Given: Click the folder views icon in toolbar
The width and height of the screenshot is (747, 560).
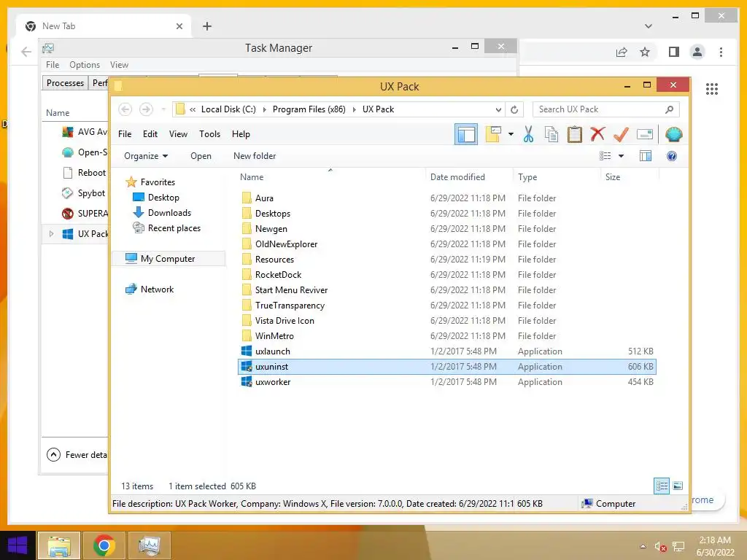Looking at the screenshot, I should (494, 134).
